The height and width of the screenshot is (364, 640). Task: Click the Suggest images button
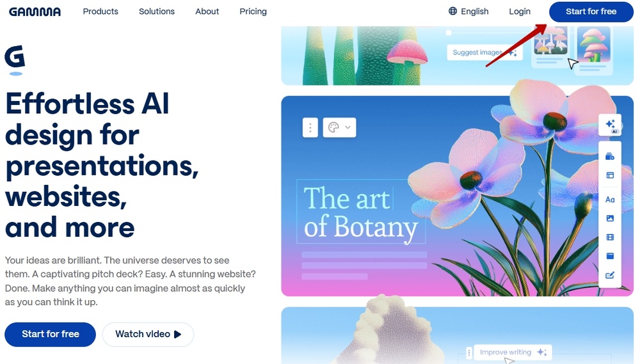tap(484, 52)
